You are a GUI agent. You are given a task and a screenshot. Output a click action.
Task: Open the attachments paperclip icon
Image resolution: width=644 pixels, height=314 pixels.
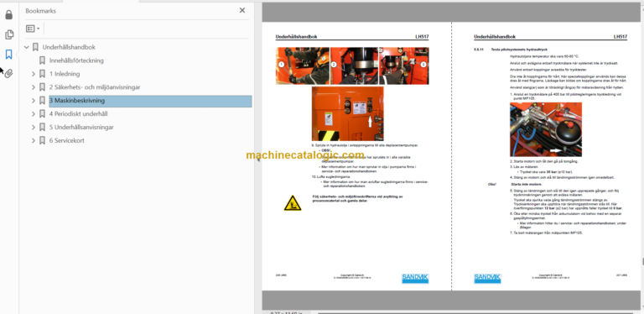click(9, 74)
